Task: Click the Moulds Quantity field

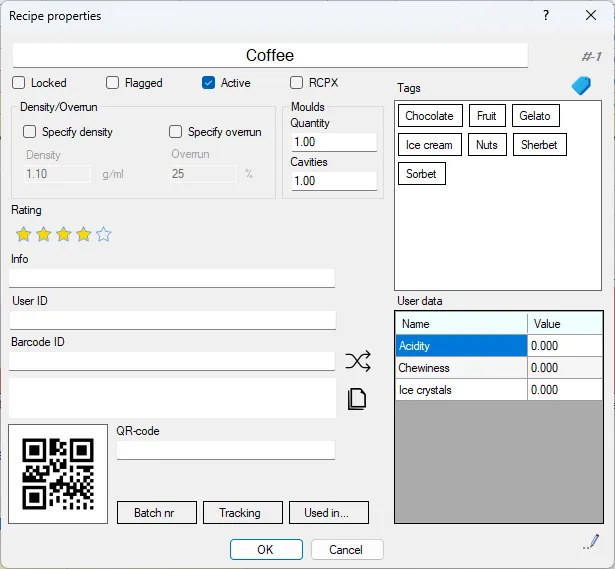Action: click(x=334, y=142)
